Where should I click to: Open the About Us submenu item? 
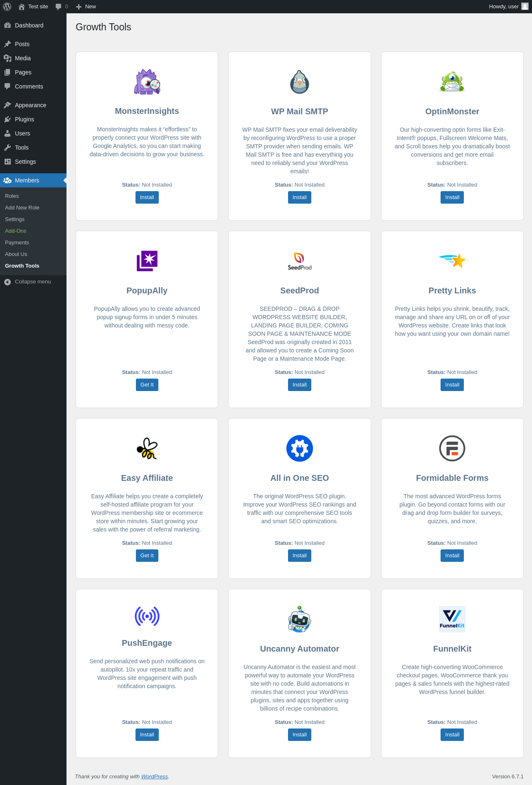click(33, 254)
